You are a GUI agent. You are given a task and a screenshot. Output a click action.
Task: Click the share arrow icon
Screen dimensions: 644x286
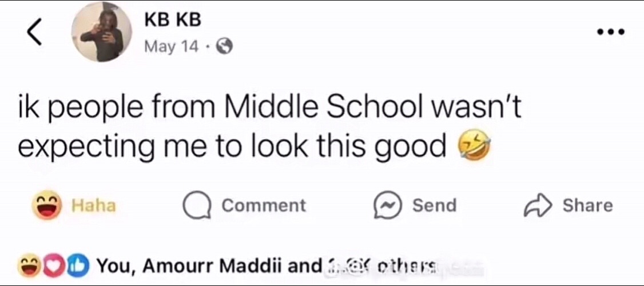538,206
